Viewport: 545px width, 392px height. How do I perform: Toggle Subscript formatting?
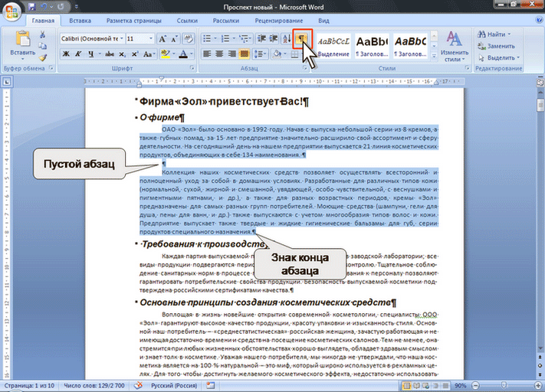coord(122,54)
